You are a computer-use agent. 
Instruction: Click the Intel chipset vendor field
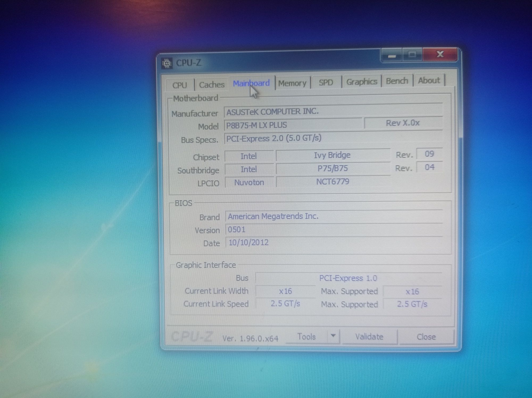click(x=249, y=156)
